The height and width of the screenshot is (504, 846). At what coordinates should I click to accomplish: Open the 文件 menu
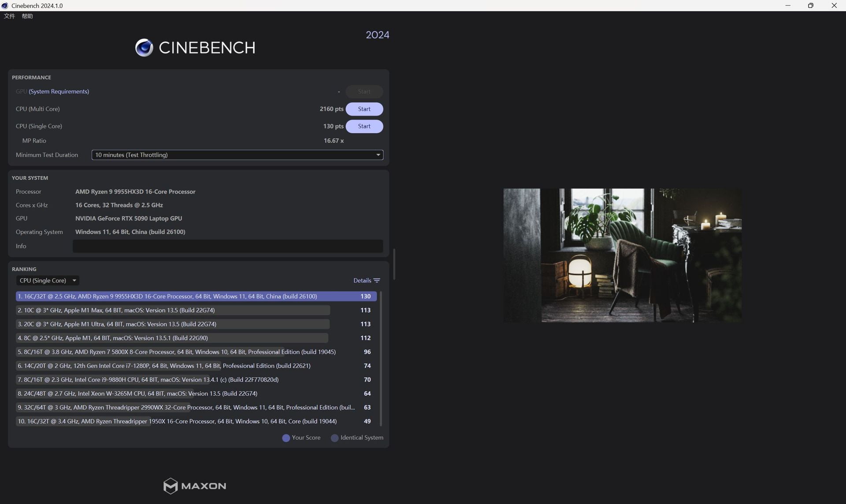[9, 16]
